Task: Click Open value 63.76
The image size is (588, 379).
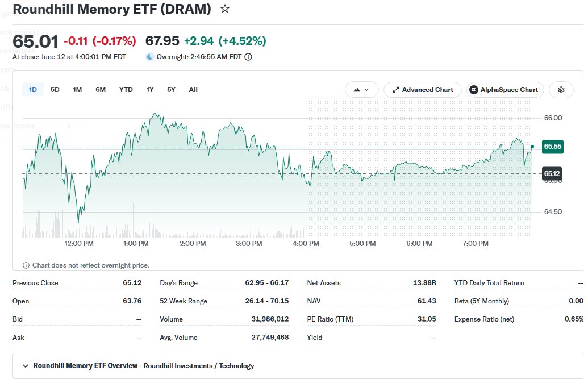Action: pos(132,301)
